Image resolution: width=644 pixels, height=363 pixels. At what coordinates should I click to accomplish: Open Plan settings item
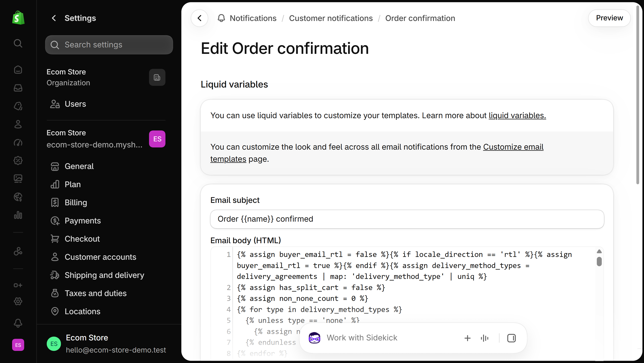[106, 184]
